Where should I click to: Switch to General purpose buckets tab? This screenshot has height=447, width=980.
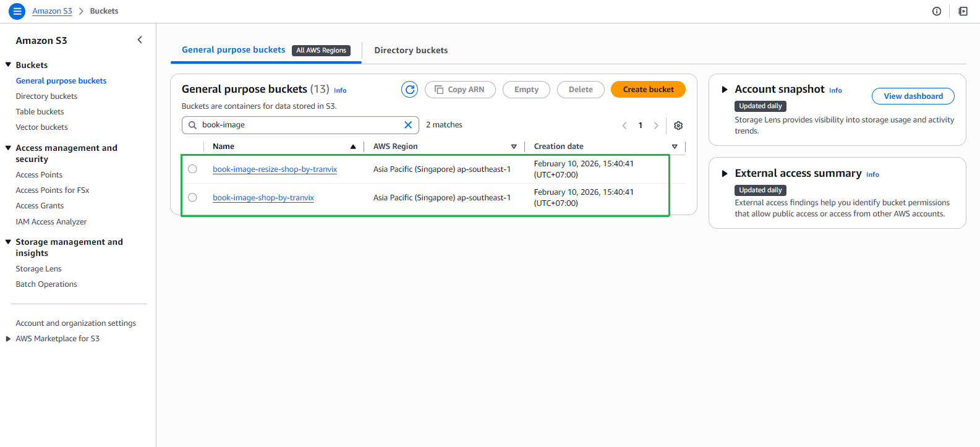233,49
